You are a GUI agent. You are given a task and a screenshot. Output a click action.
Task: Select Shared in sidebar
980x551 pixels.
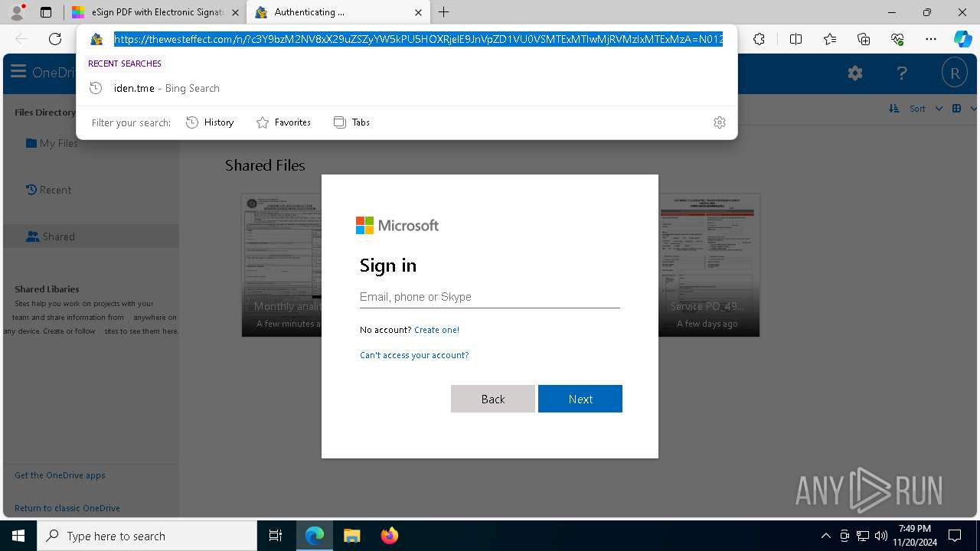[51, 236]
